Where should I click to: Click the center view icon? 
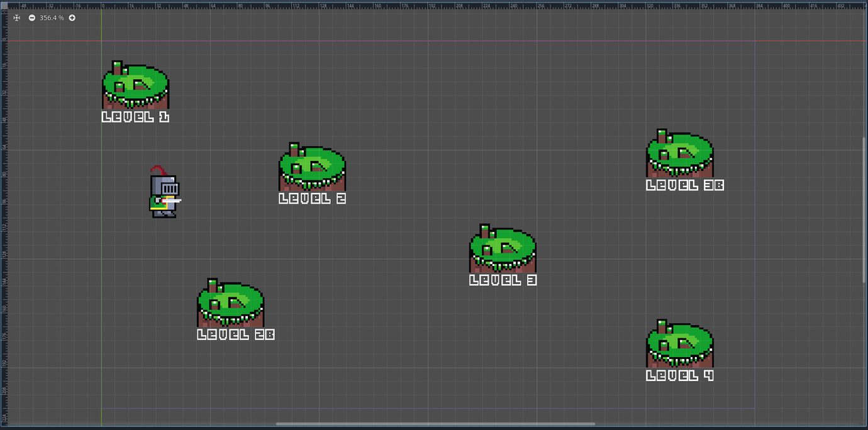17,18
